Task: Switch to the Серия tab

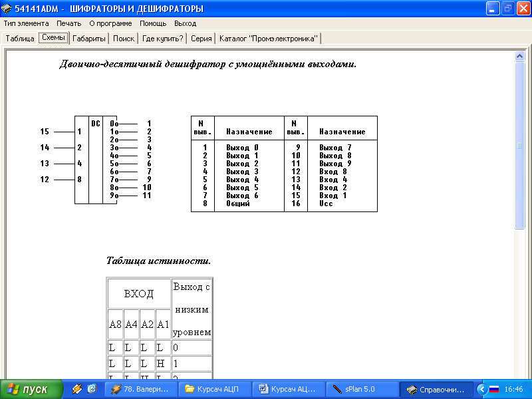Action: point(201,39)
